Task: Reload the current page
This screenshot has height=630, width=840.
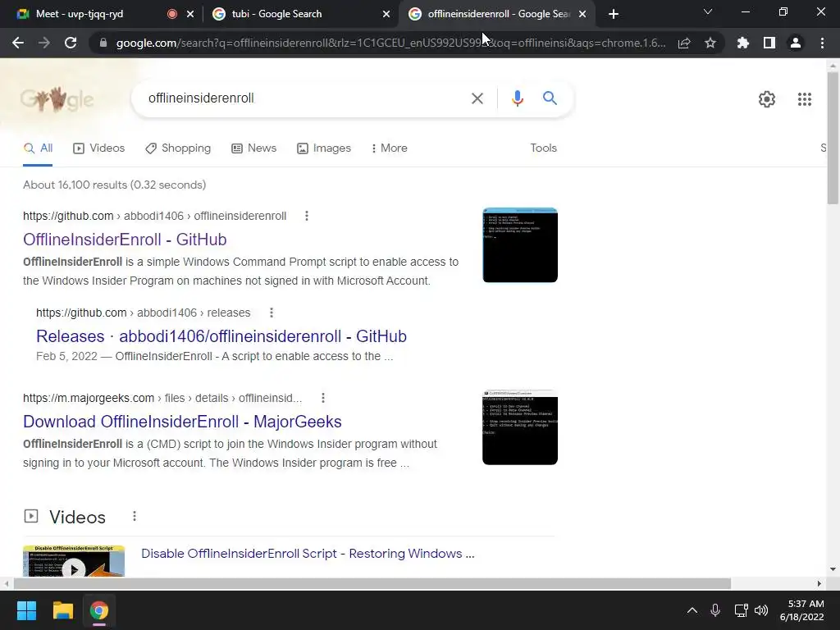Action: point(71,43)
